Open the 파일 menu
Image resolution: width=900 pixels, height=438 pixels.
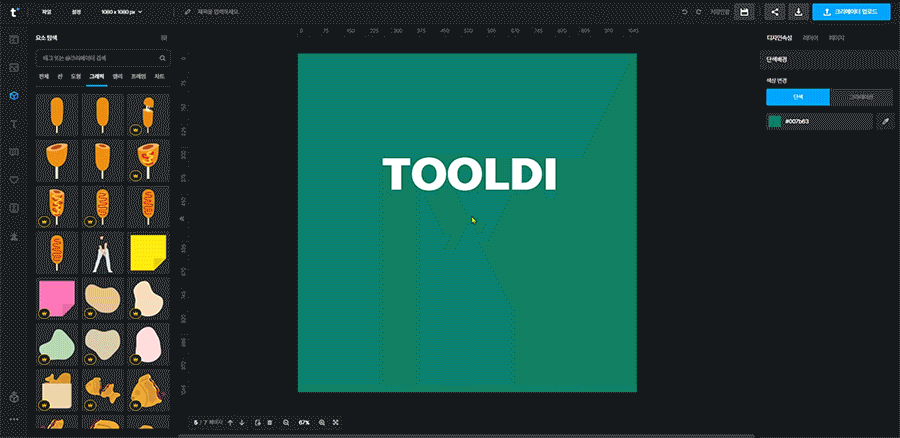tap(46, 12)
